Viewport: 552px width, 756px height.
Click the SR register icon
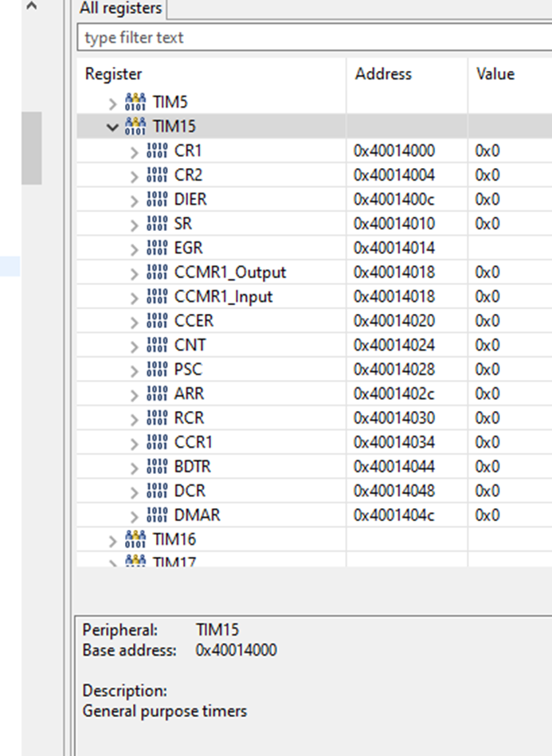click(157, 223)
